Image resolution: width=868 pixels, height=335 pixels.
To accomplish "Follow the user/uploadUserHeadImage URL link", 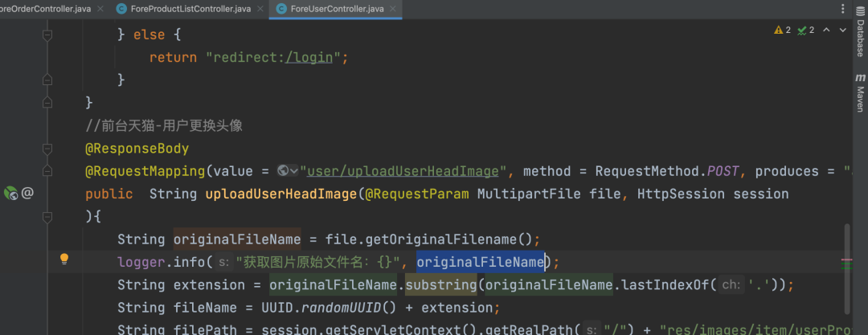I will click(x=403, y=171).
